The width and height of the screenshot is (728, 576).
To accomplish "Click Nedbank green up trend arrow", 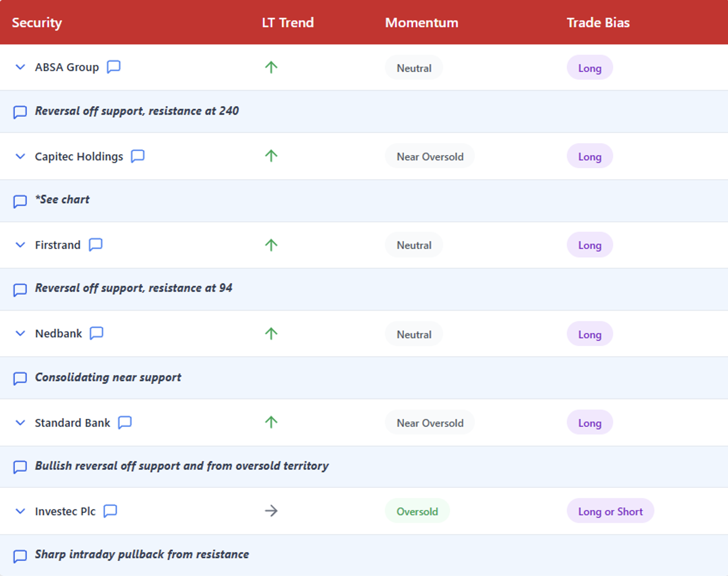I will click(x=271, y=333).
